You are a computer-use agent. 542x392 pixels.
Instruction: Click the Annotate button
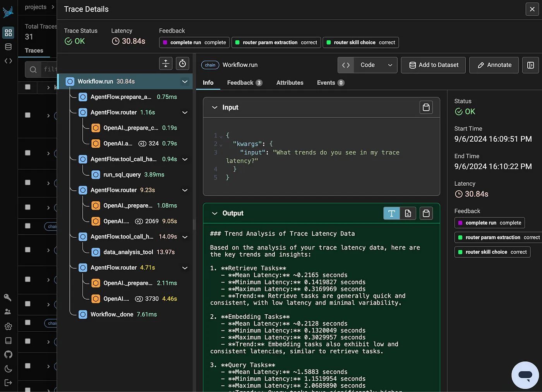[x=494, y=65]
